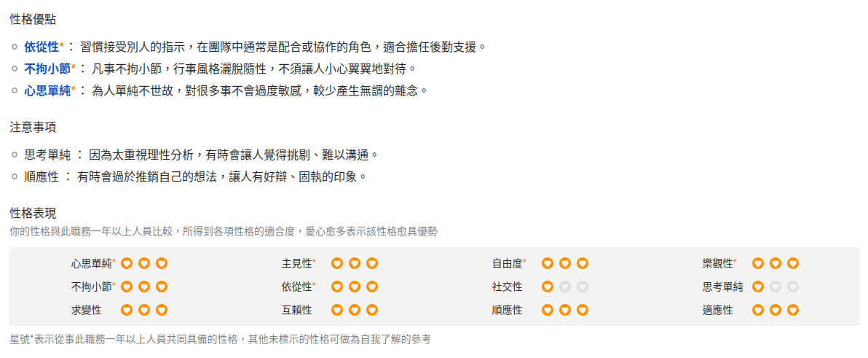Click the 性格表現 section heading
Image resolution: width=868 pixels, height=358 pixels.
(33, 213)
